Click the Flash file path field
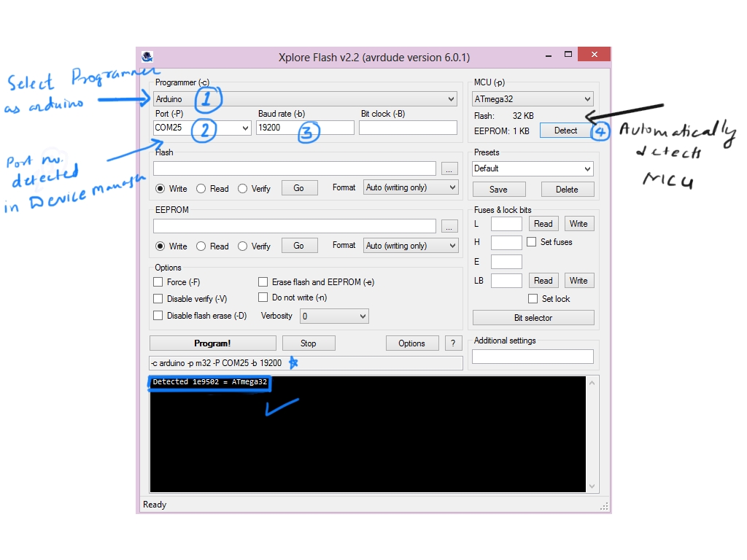This screenshot has width=747, height=560. pyautogui.click(x=295, y=168)
